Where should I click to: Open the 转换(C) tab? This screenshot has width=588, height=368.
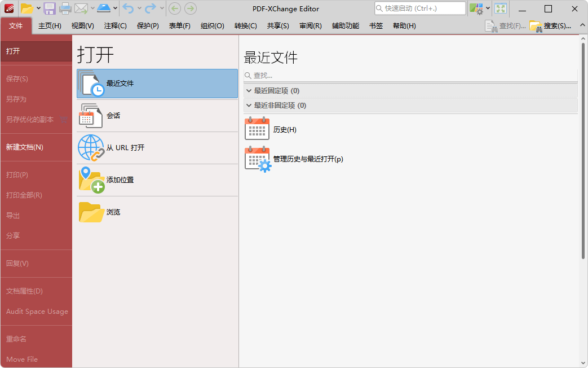246,26
